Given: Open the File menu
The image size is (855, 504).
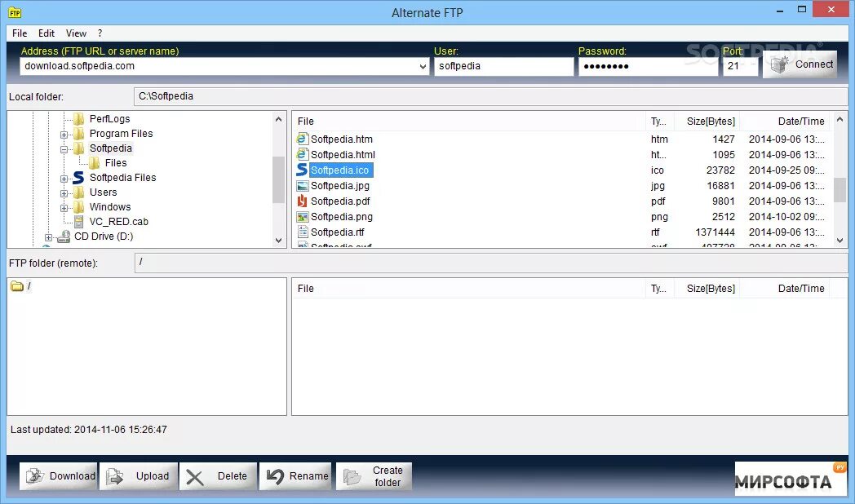Looking at the screenshot, I should click(x=20, y=33).
